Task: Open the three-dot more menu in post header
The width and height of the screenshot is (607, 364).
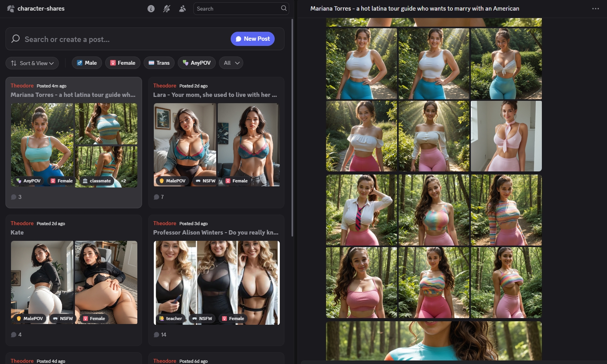Action: [596, 9]
